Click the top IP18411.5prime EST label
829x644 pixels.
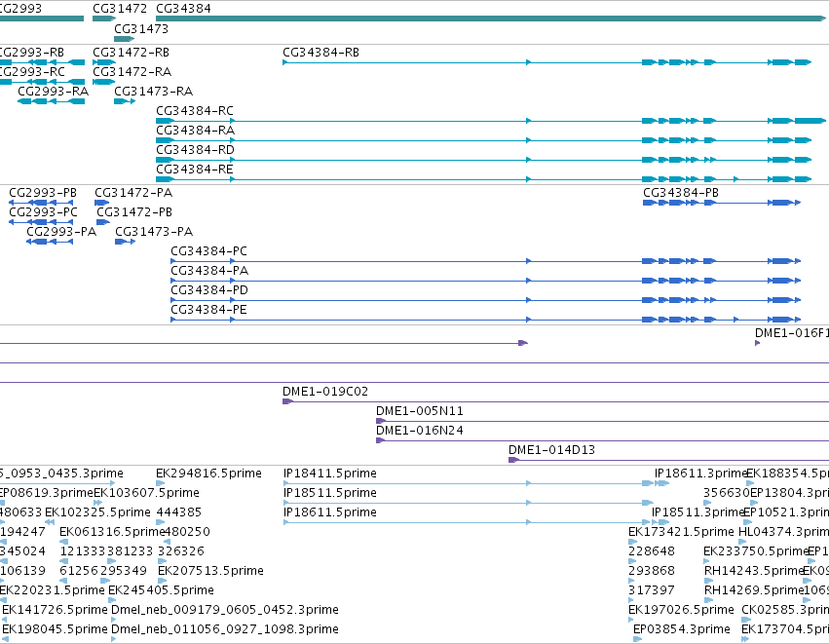tap(330, 474)
